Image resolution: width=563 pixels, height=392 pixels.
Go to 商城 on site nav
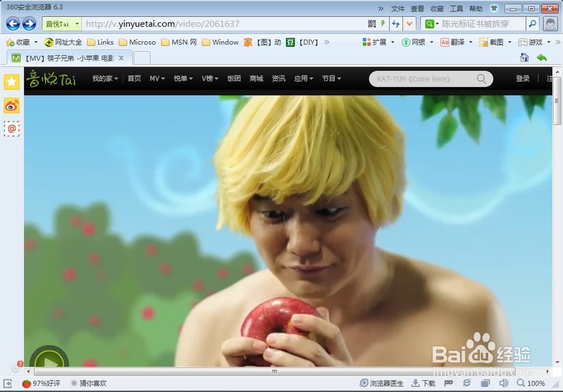[256, 78]
